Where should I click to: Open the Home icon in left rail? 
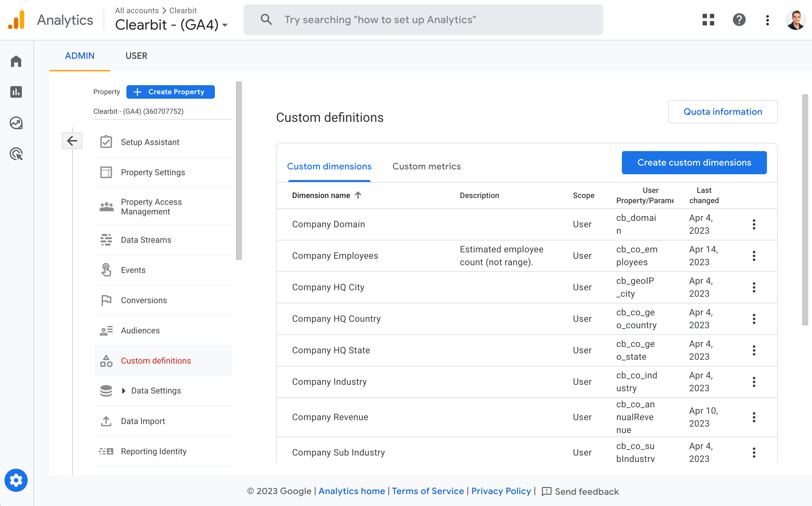[x=16, y=61]
